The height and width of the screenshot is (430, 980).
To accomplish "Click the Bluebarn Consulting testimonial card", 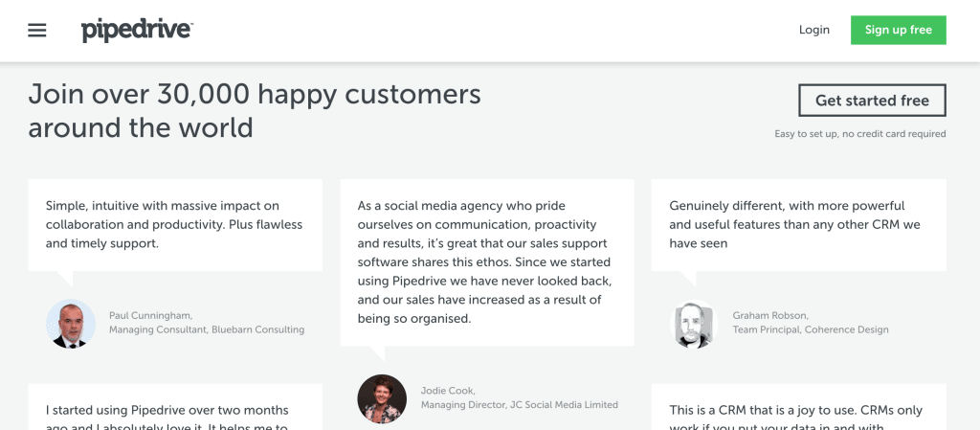I will (175, 225).
